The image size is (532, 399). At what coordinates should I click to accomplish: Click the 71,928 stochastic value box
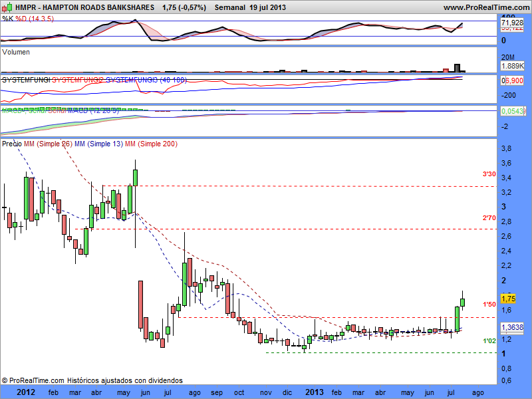(512, 23)
